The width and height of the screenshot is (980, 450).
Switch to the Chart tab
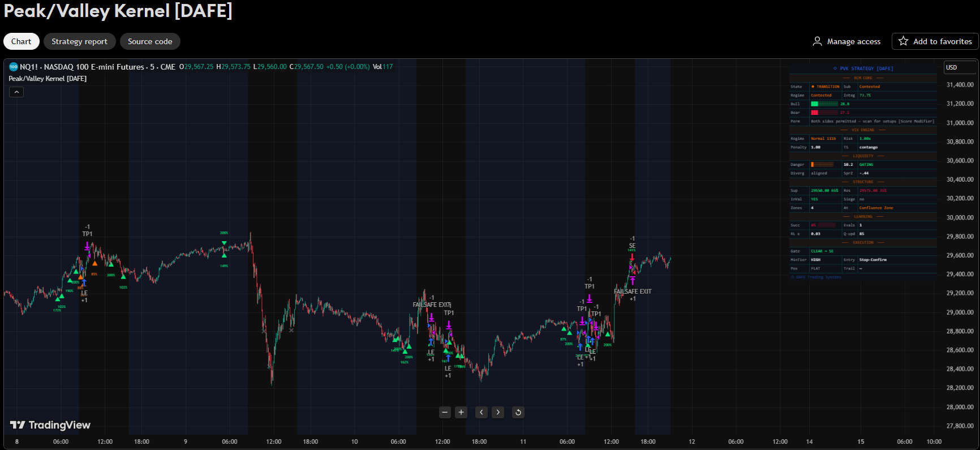coord(22,41)
